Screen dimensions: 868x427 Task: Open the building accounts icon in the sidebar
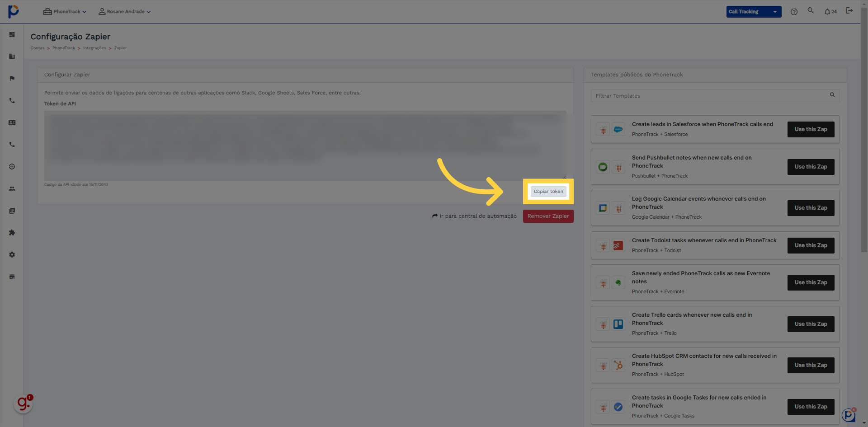coord(12,56)
